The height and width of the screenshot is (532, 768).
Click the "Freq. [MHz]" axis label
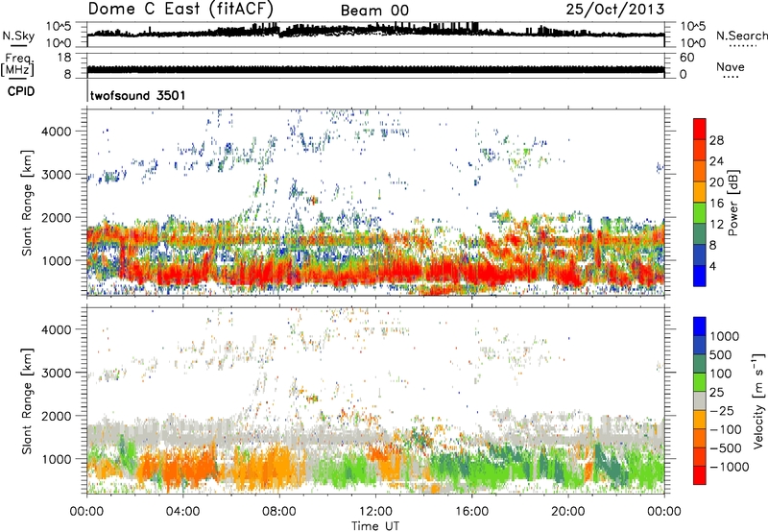(x=17, y=65)
